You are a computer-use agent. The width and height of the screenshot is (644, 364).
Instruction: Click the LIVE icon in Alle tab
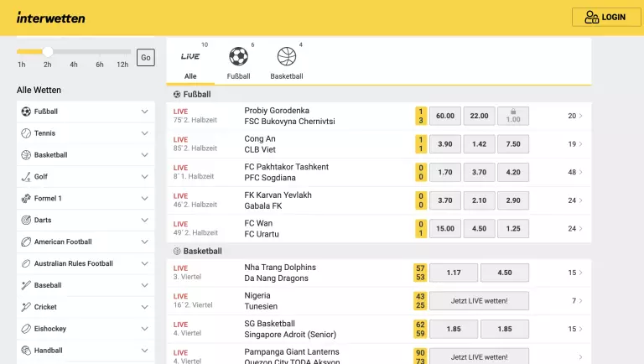tap(190, 56)
